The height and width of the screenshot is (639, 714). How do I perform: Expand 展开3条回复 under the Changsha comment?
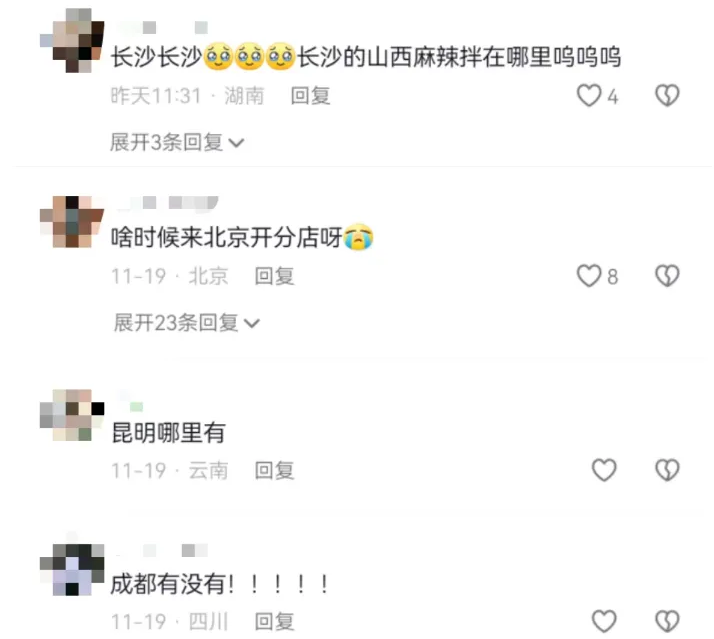coord(177,143)
